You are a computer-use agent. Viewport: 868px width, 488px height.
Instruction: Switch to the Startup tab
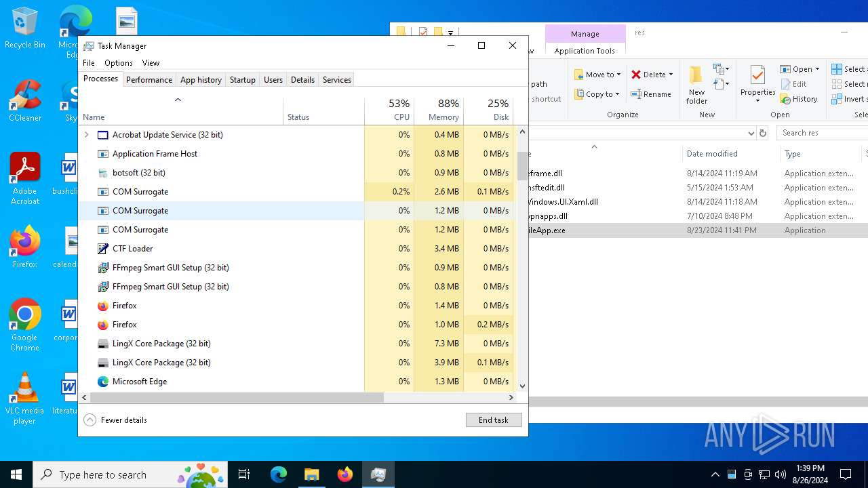[x=242, y=79]
